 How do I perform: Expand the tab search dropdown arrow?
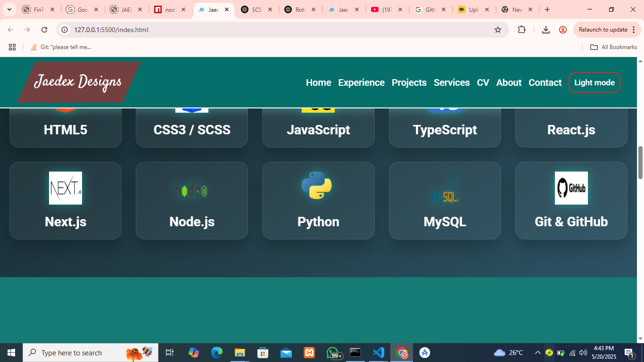[x=10, y=9]
